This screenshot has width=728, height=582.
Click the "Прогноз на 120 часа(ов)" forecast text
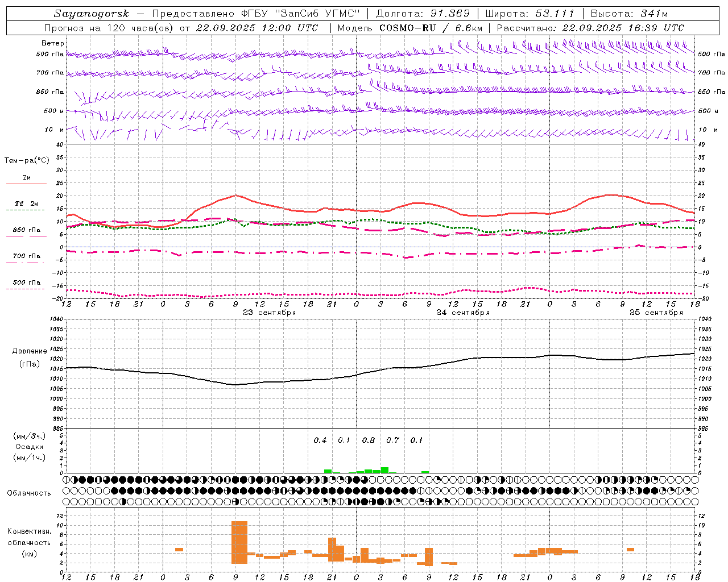click(110, 28)
